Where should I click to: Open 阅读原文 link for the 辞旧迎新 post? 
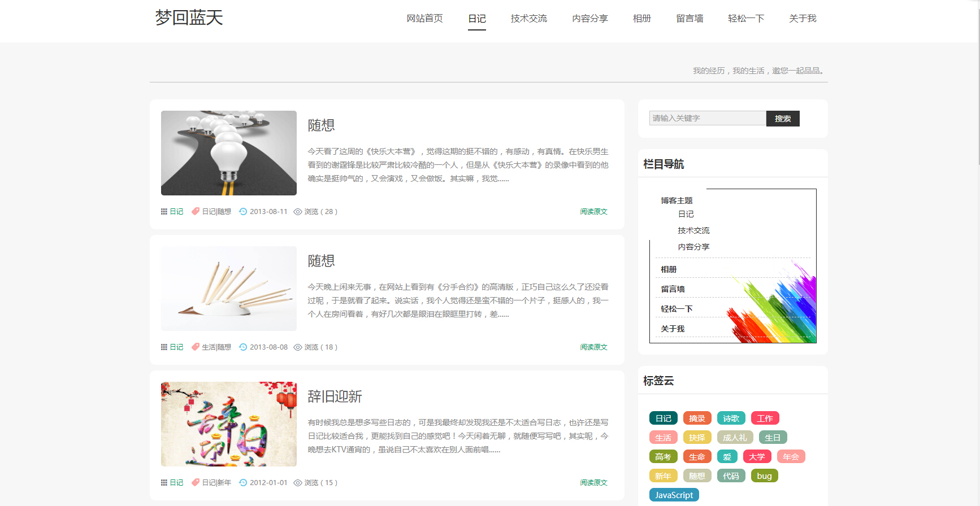[x=593, y=483]
